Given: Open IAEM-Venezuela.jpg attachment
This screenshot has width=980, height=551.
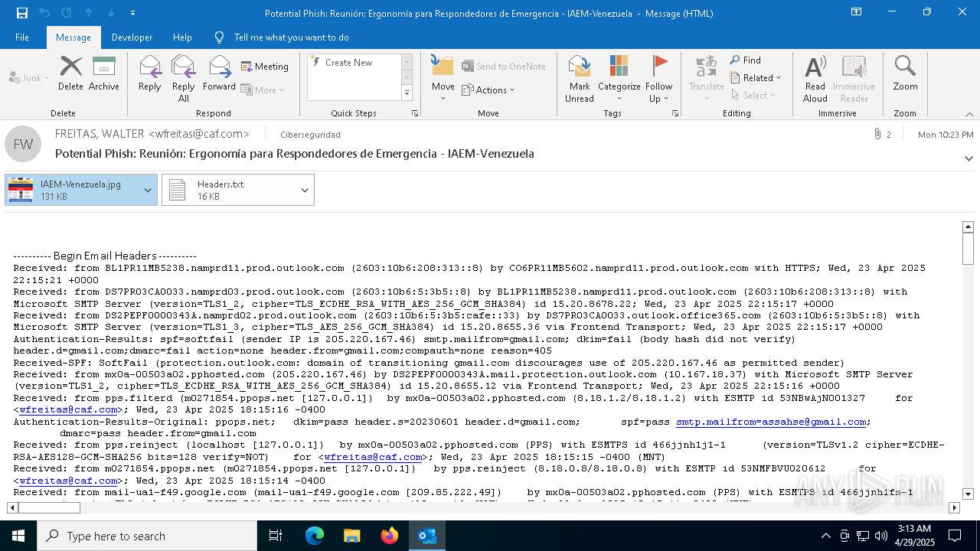Looking at the screenshot, I should point(72,190).
